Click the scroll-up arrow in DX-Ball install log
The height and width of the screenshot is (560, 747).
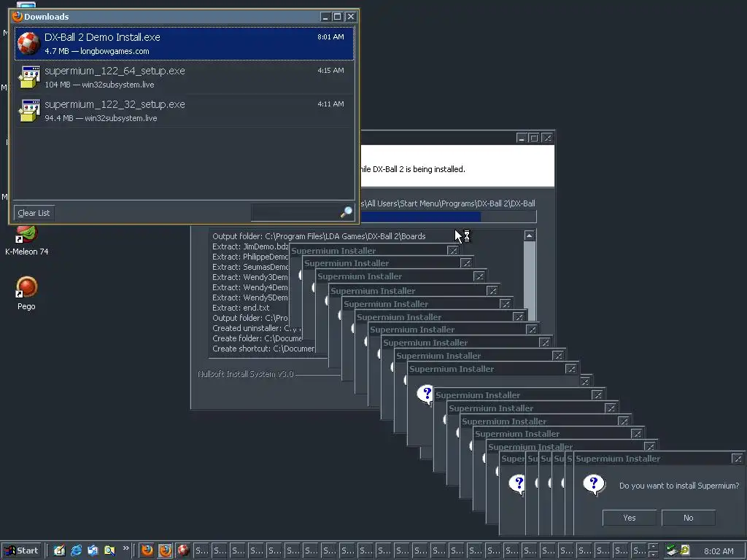530,236
